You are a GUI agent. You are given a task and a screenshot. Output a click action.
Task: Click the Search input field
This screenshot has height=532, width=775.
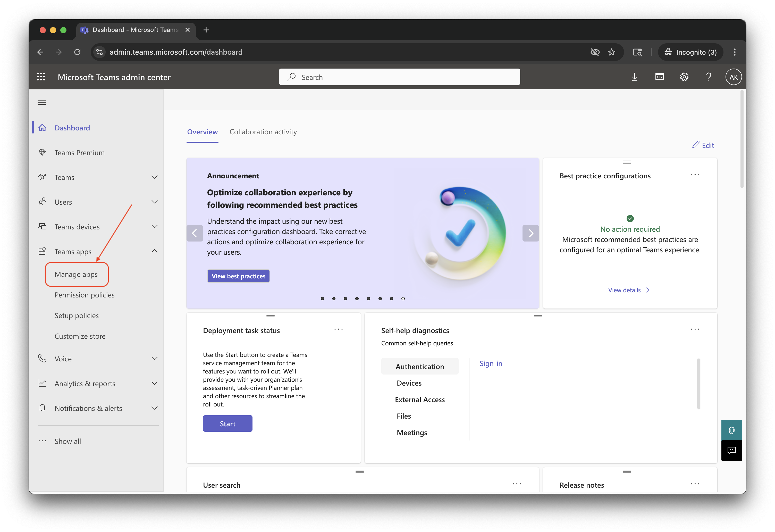(399, 77)
